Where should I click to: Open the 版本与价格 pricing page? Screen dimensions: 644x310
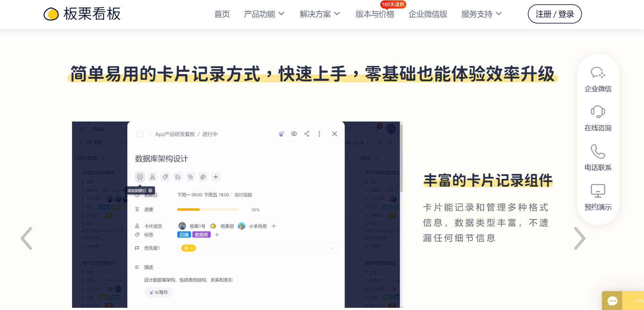375,14
